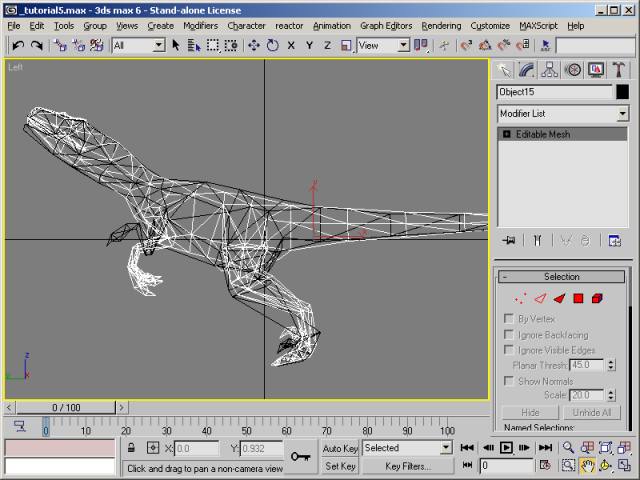Activate the Rotate transform tool
The height and width of the screenshot is (480, 640).
coord(272,45)
